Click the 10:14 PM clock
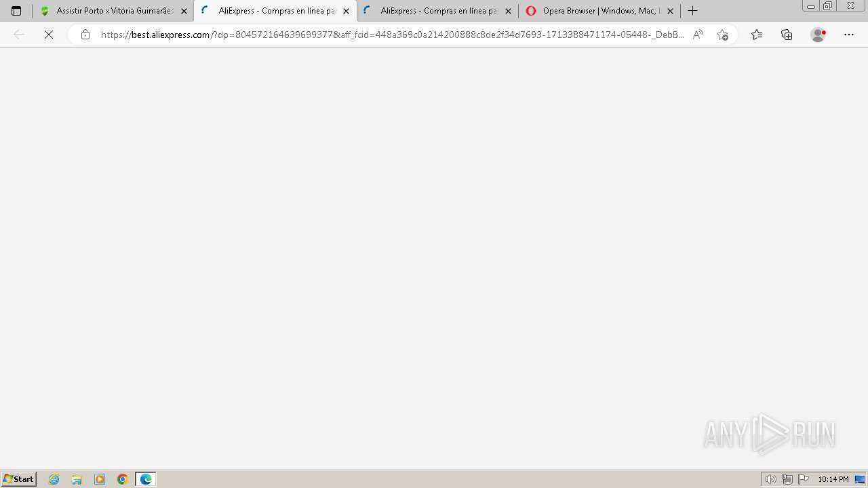 [833, 479]
